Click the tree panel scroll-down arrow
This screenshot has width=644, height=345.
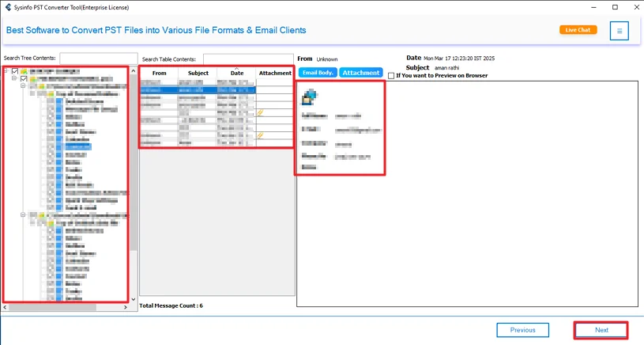pos(133,299)
